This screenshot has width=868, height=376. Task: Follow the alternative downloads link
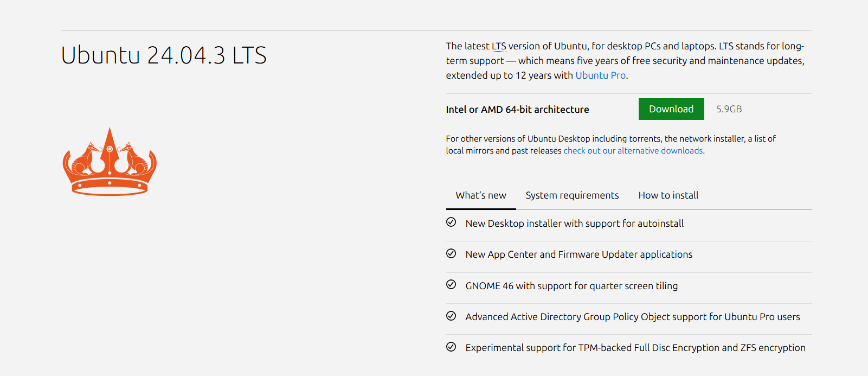coord(633,151)
